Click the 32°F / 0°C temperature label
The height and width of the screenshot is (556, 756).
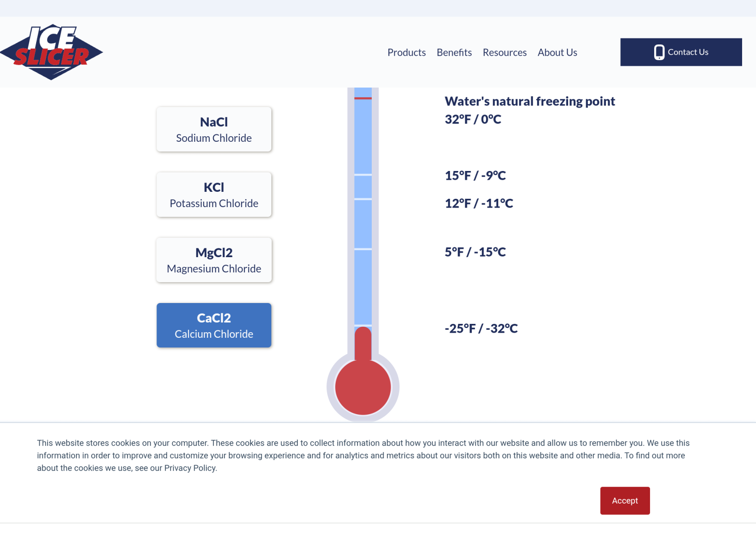473,120
